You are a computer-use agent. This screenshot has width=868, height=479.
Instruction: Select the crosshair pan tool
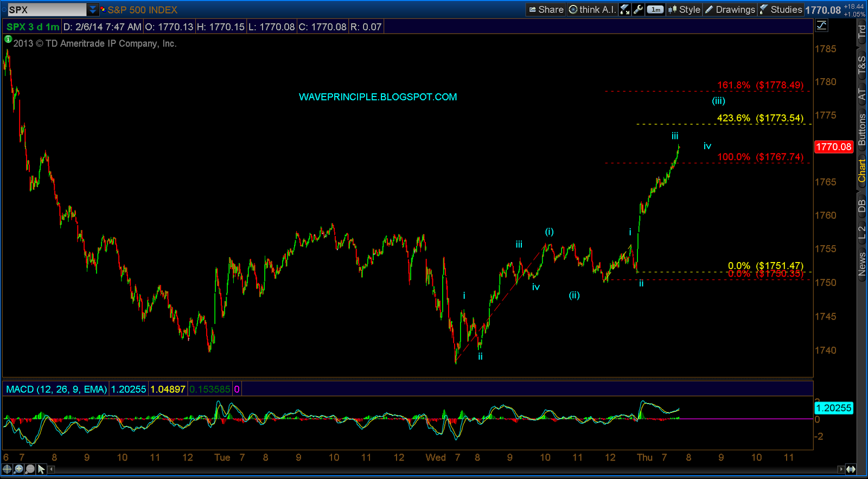pyautogui.click(x=7, y=469)
